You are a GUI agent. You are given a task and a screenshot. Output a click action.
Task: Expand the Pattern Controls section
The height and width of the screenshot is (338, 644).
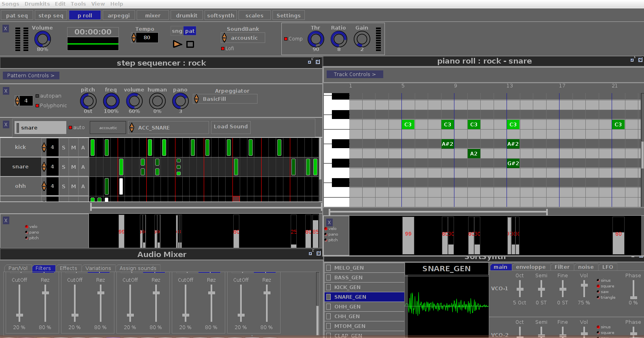(31, 76)
